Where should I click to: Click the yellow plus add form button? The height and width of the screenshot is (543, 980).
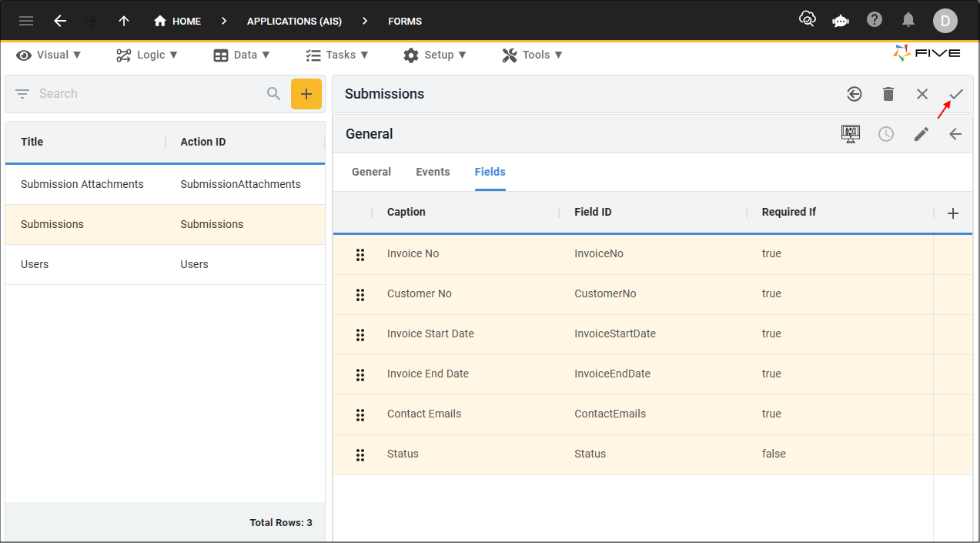[306, 94]
